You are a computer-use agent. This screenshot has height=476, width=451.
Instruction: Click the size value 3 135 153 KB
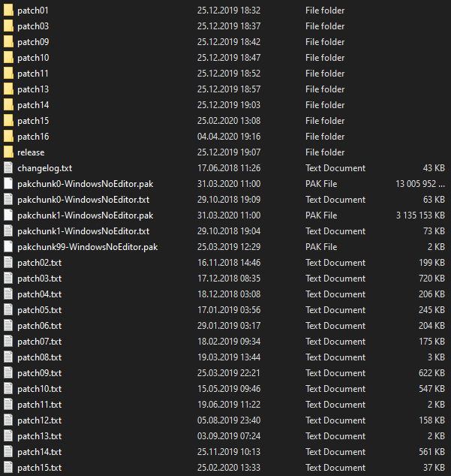tap(420, 215)
